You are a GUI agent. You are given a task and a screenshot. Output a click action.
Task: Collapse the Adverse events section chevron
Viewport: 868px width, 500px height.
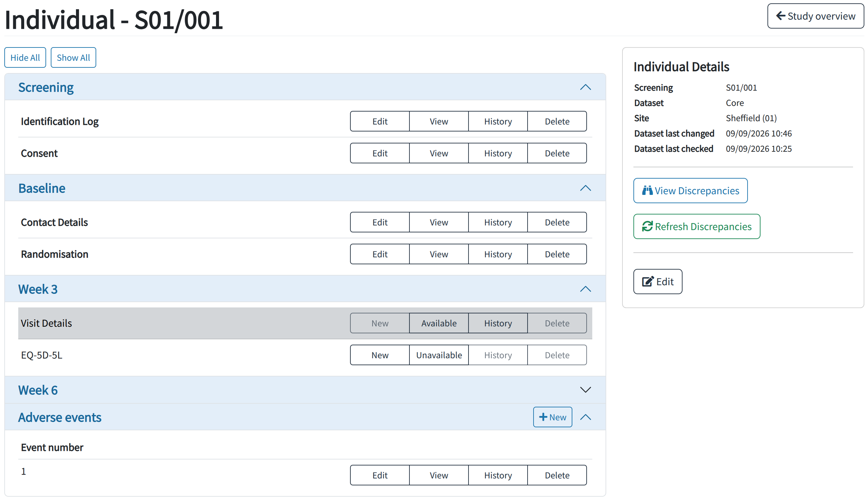585,417
